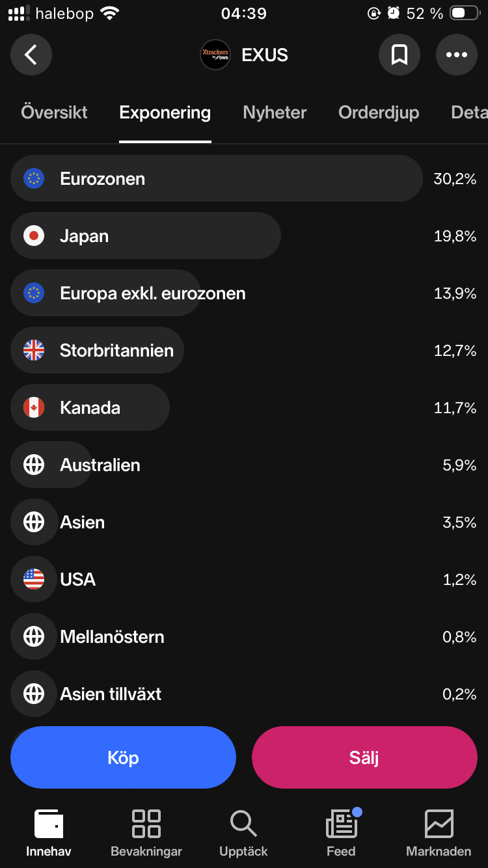Tap the Eurozonen exposure bar

click(216, 178)
